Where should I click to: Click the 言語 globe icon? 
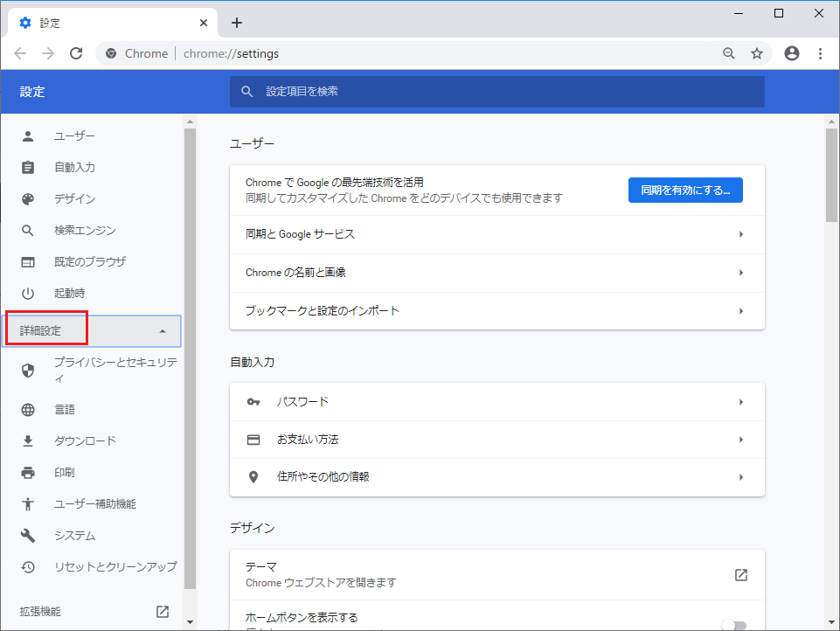(28, 410)
